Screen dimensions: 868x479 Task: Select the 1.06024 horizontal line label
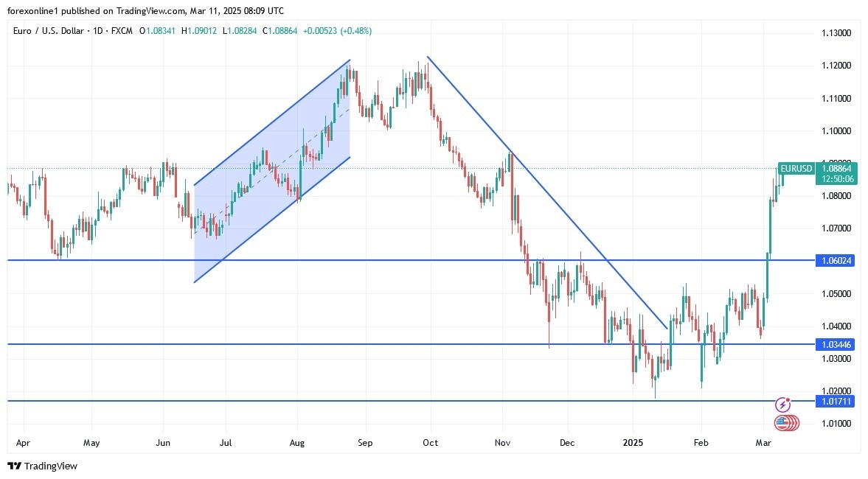tap(834, 260)
